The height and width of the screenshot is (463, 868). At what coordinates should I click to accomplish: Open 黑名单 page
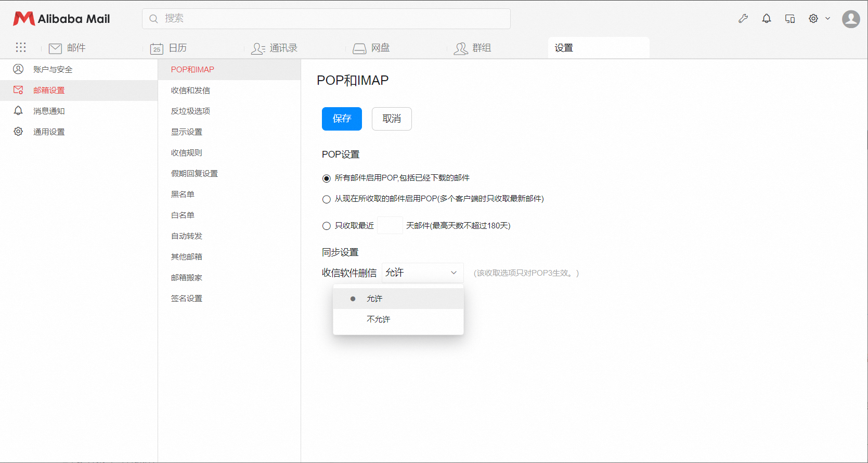pos(229,194)
